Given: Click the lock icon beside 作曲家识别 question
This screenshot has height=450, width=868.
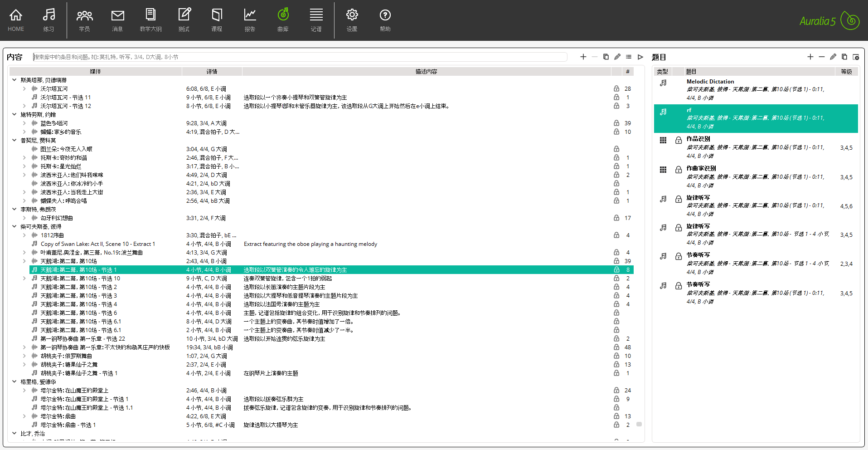Looking at the screenshot, I should tap(679, 170).
